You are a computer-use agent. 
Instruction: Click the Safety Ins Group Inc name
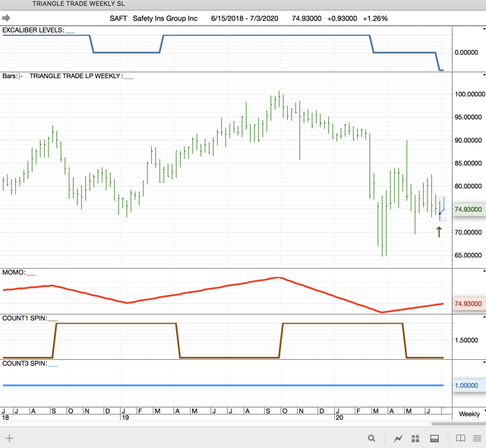(x=166, y=18)
